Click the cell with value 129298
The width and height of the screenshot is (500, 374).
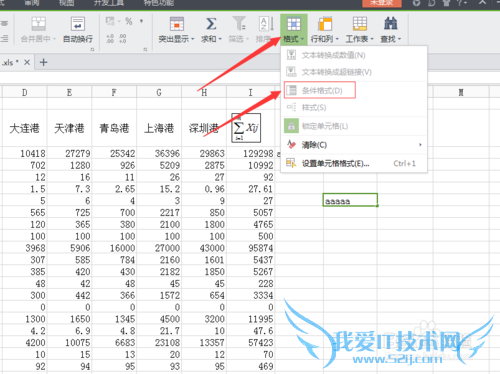251,153
